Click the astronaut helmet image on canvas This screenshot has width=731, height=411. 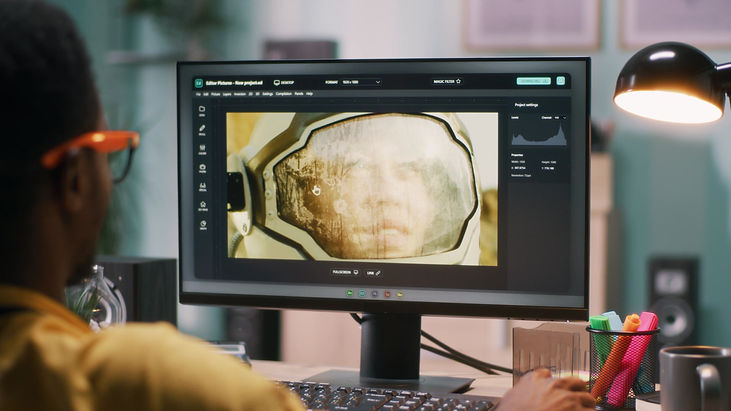(362, 189)
